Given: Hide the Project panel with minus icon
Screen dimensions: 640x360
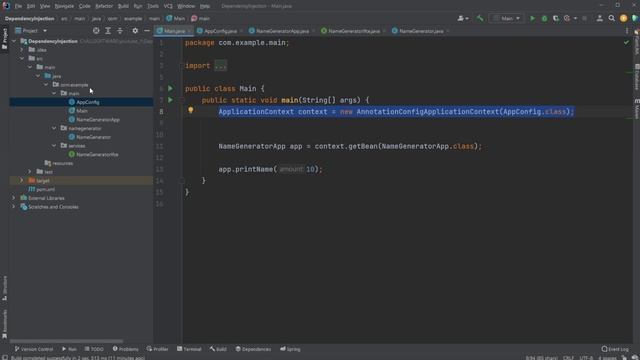Looking at the screenshot, I should pos(147,31).
